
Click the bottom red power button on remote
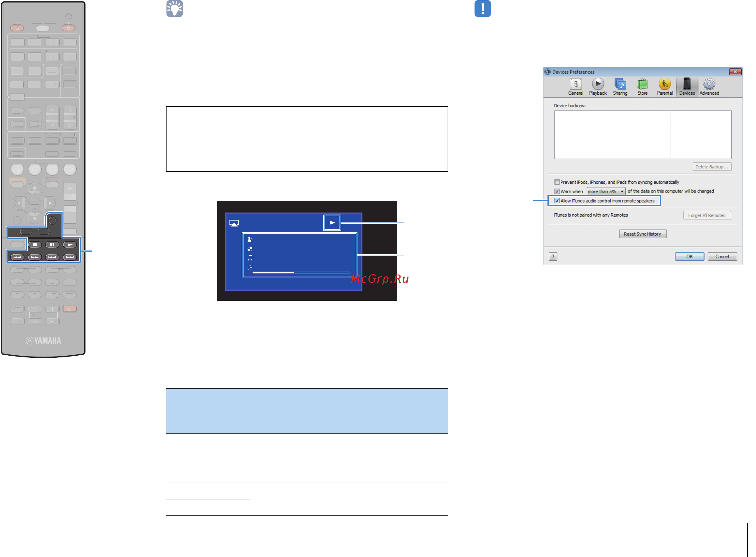70,309
